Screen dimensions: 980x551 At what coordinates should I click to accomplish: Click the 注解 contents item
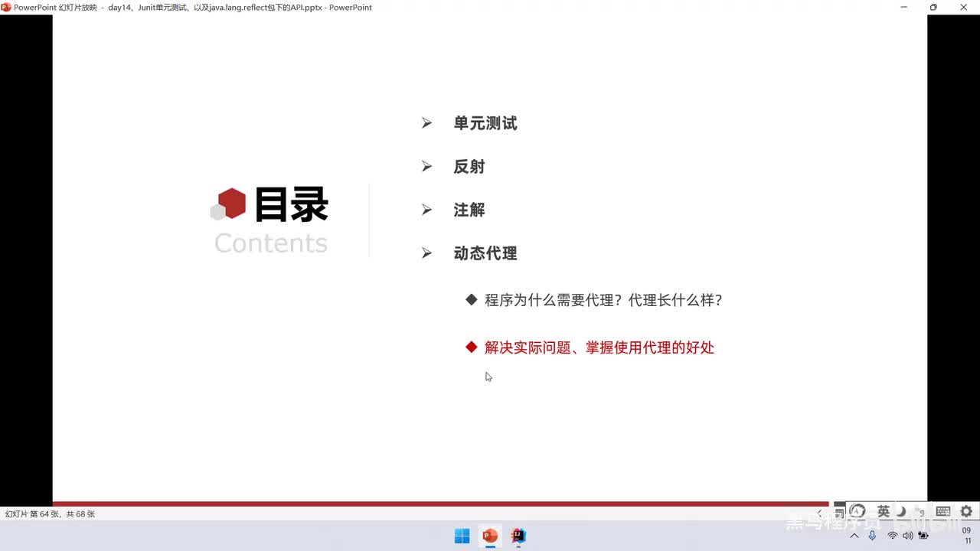pos(469,210)
